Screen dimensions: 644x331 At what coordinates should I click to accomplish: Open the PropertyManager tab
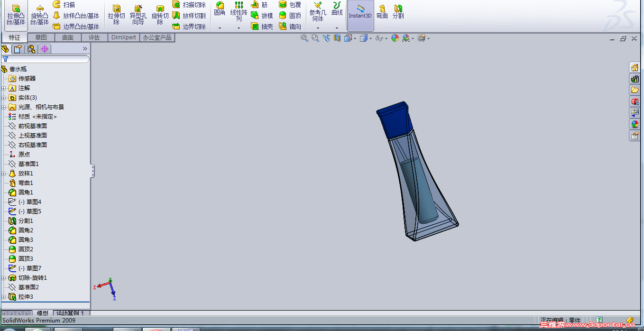18,48
